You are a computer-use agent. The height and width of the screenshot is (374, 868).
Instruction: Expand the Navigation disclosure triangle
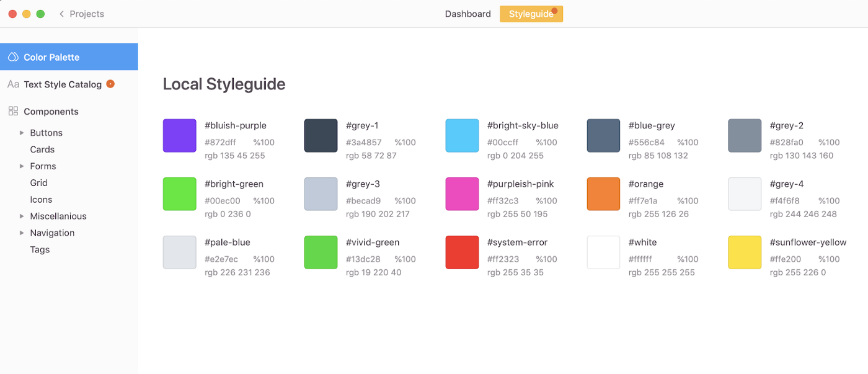(22, 233)
